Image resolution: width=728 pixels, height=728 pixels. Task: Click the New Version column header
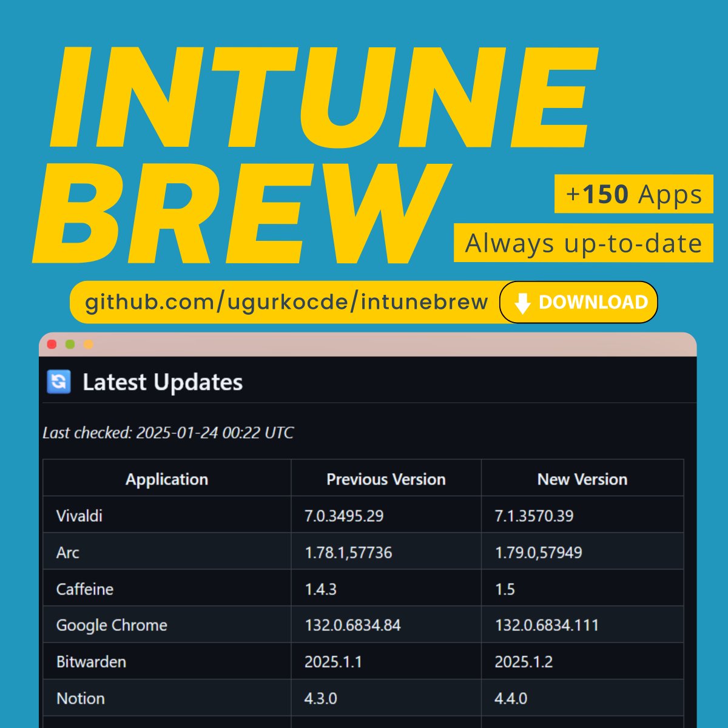582,479
